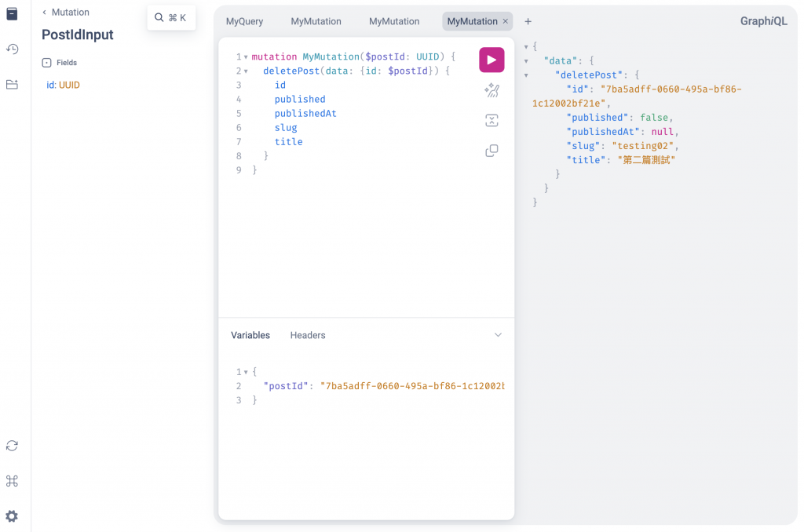Click the publishedAt field in query
Screen dimensions: 804x532
coord(305,113)
